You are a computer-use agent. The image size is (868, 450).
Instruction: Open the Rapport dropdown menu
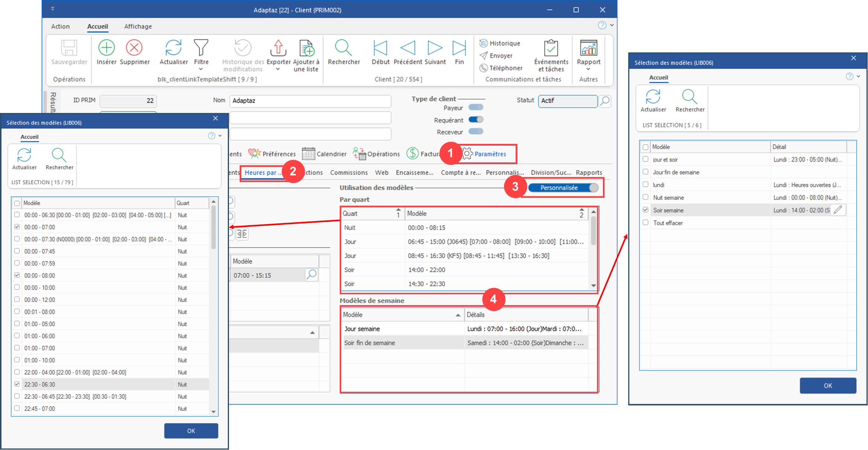click(588, 69)
